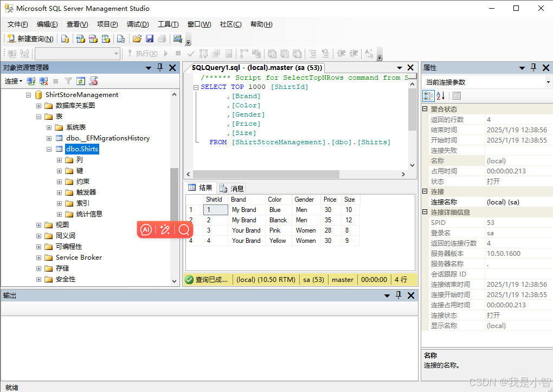
Task: Open Object Explorer window position dropdown arrow
Action: 149,68
